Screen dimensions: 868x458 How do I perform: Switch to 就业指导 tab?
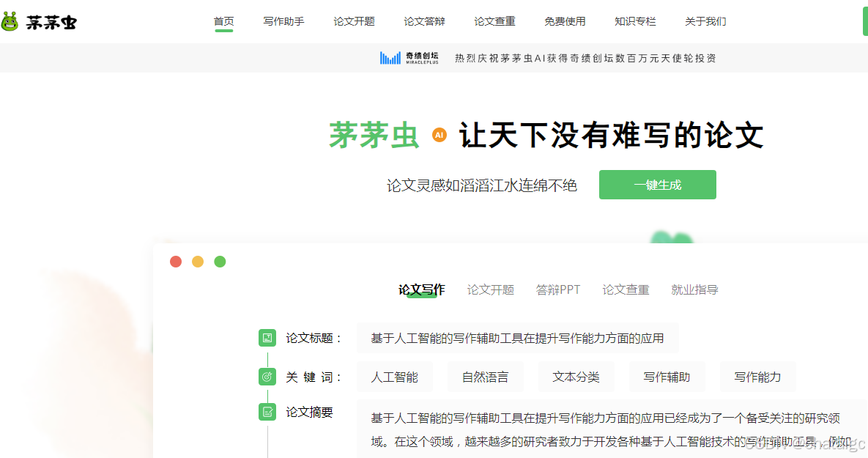point(694,289)
